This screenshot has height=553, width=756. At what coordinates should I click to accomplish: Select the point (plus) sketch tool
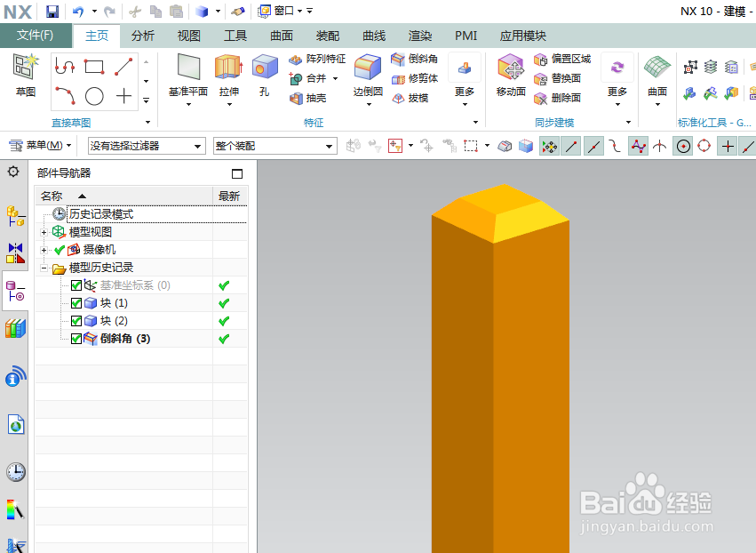[123, 95]
